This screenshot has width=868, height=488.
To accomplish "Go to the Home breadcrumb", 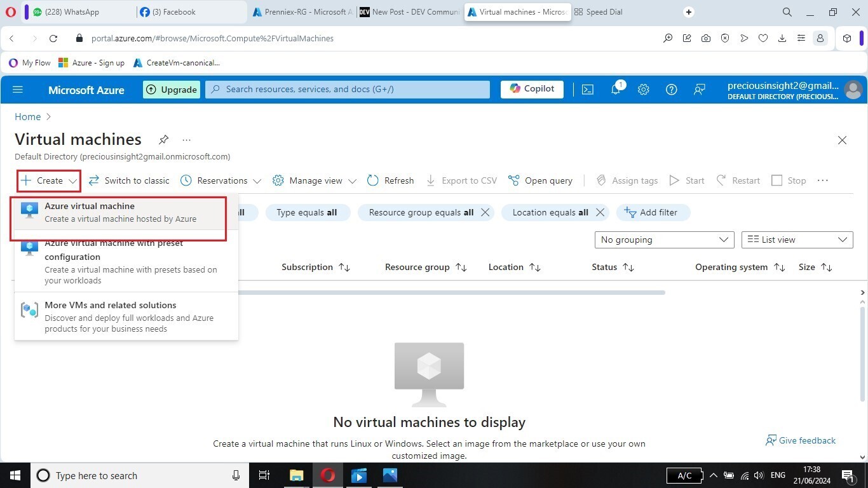I will 27,117.
